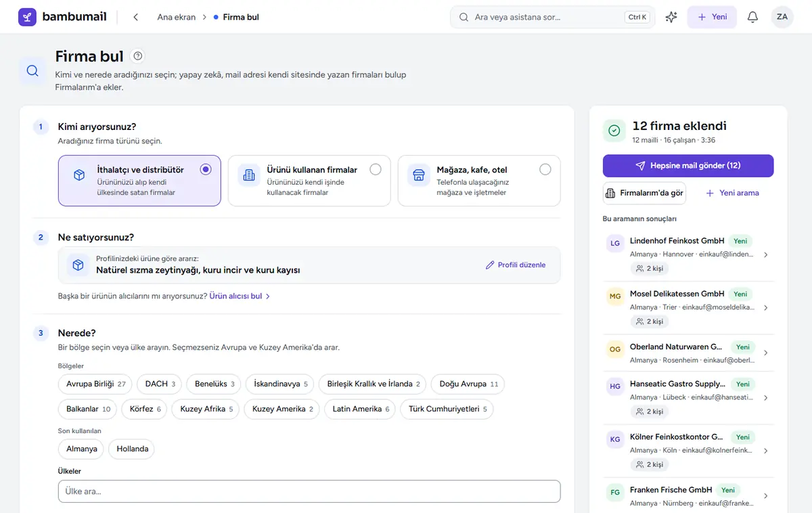
Task: Click the bambumail logo icon
Action: click(28, 17)
